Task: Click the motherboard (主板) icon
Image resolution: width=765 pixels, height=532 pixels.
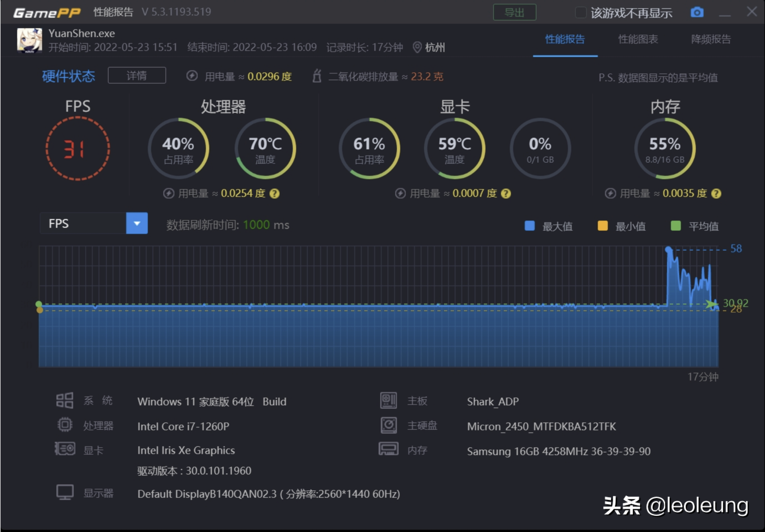Action: tap(388, 401)
